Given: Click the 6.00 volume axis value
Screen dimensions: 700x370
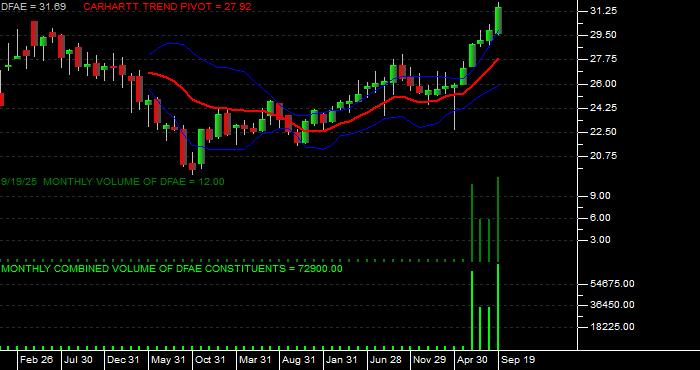Looking at the screenshot, I should [600, 218].
